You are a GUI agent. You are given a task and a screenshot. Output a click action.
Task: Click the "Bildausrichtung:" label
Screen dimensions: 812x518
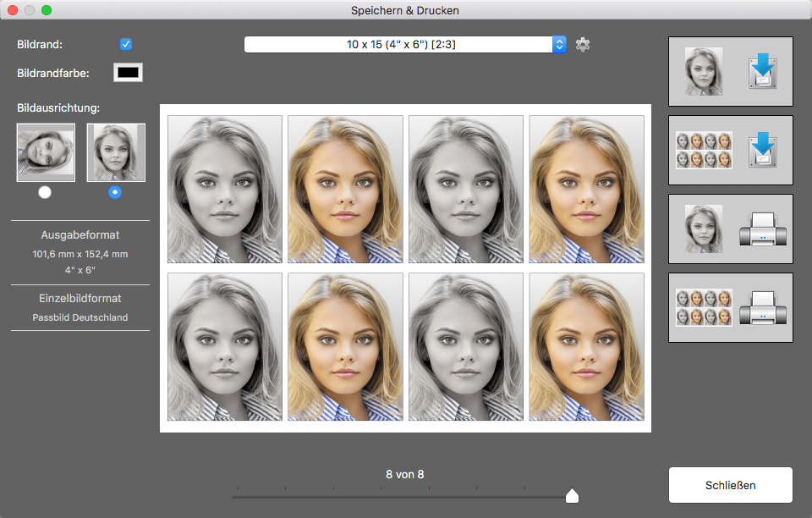click(58, 108)
